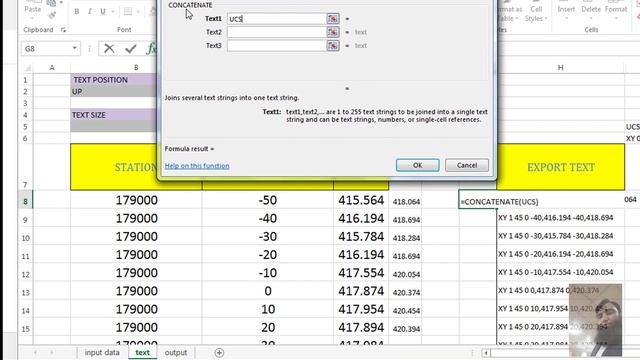Cancel formula entry with X icon

[x=109, y=49]
